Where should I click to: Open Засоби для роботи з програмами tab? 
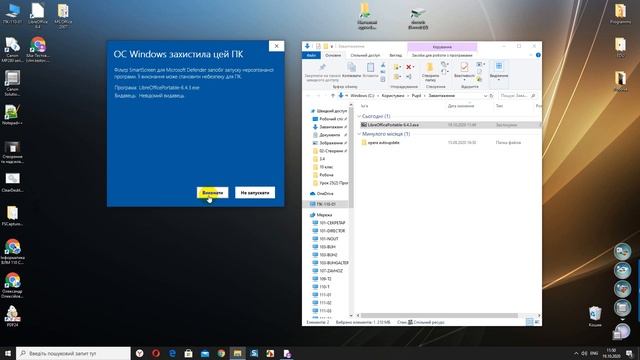point(442,55)
